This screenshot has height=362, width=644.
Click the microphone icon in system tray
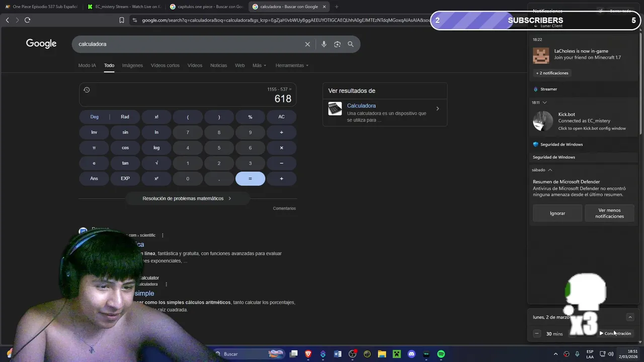[x=577, y=354]
